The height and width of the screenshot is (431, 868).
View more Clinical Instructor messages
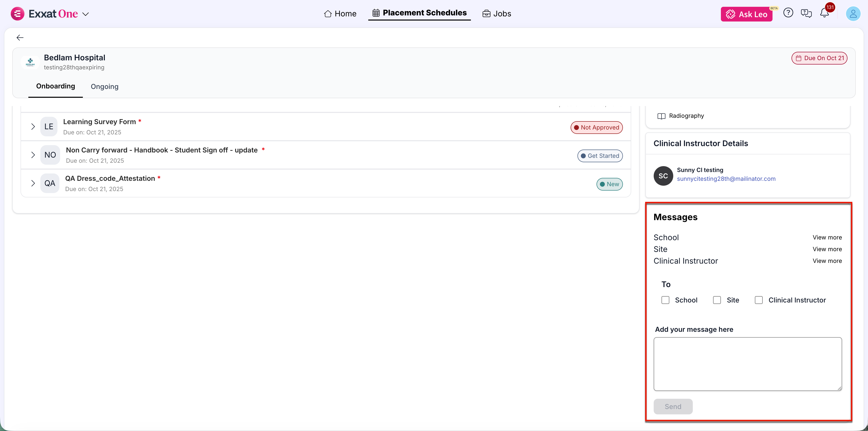coord(827,261)
